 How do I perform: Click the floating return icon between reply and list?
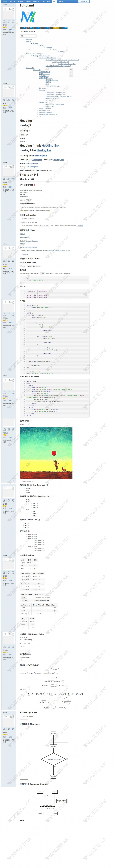(x=71, y=72)
